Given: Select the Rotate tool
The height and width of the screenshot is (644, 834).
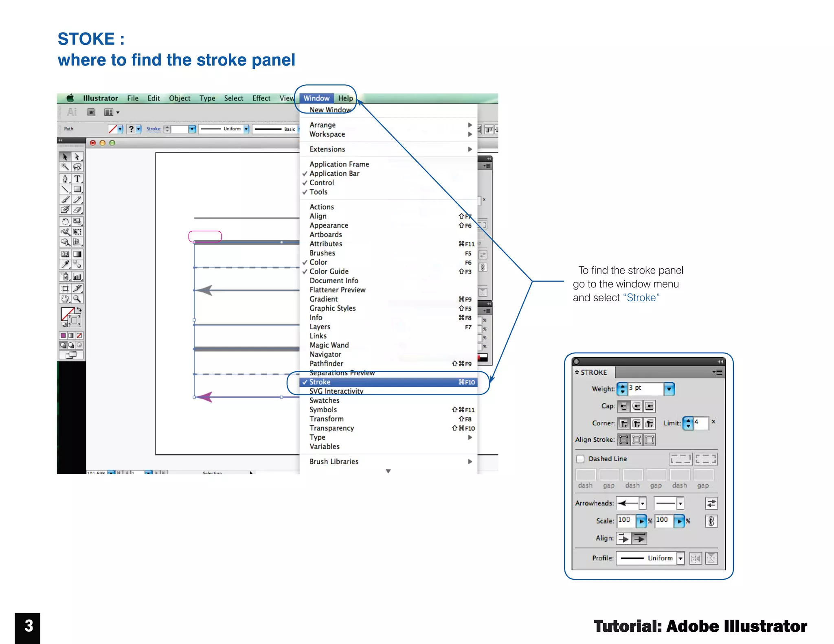Looking at the screenshot, I should point(65,221).
